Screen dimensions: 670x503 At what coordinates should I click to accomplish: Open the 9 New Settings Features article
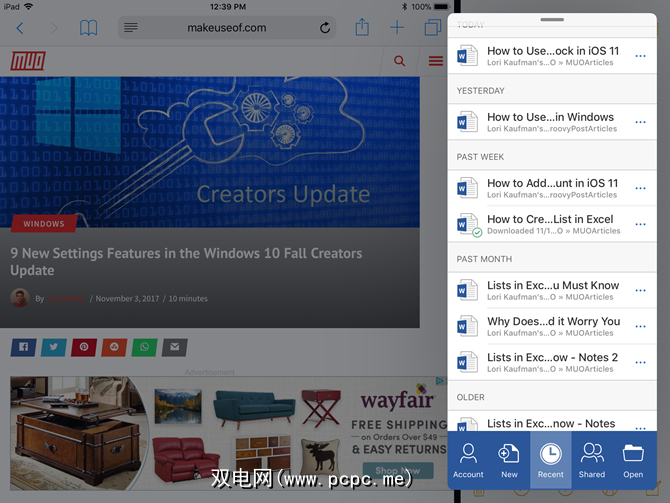186,262
